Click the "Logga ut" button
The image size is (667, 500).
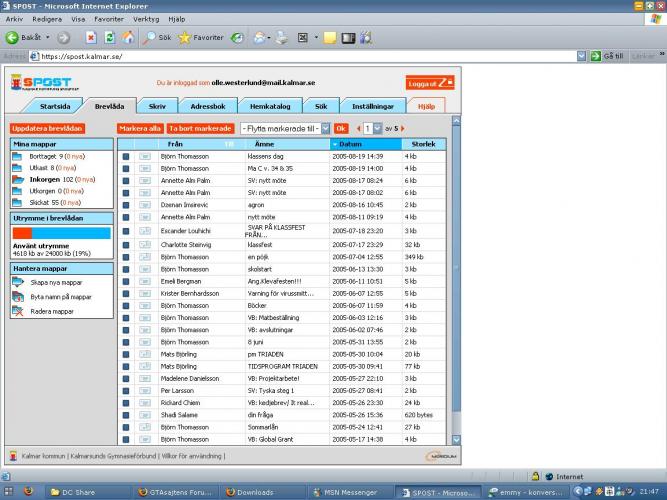pyautogui.click(x=430, y=83)
